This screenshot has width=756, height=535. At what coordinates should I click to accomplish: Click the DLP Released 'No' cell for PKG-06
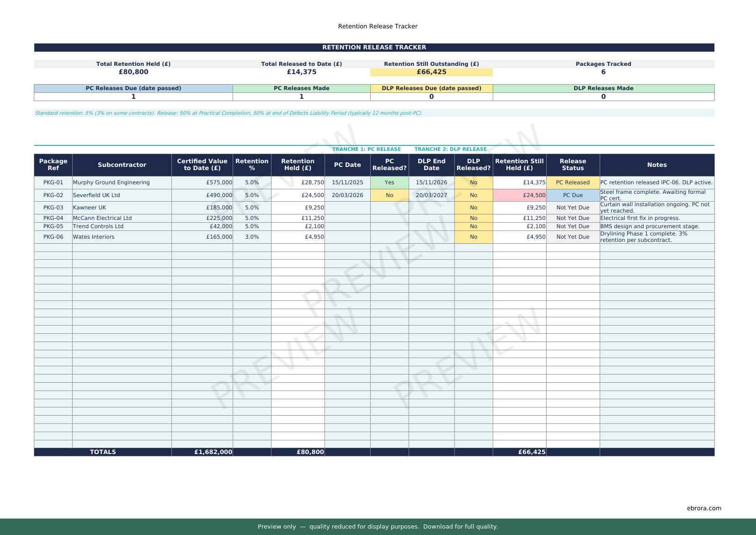coord(473,237)
